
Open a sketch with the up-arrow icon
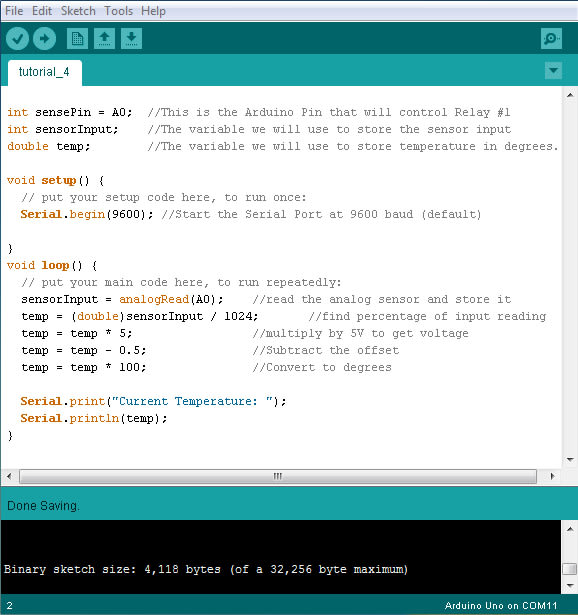[104, 38]
